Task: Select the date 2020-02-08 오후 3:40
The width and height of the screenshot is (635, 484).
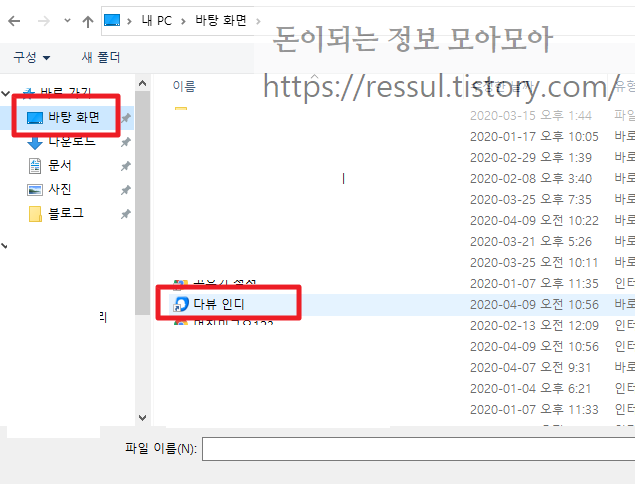Action: (531, 179)
